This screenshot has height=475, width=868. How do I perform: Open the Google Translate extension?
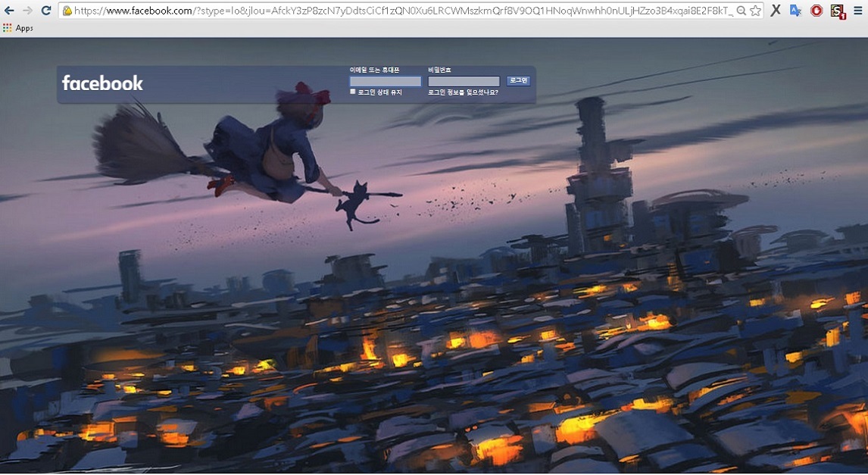point(795,10)
